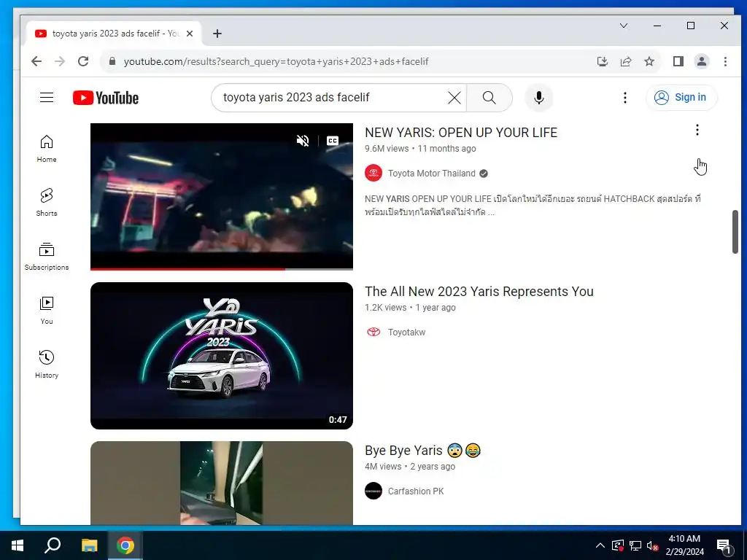Open Chrome's three-dot customize menu
The image size is (747, 560).
pos(725,61)
